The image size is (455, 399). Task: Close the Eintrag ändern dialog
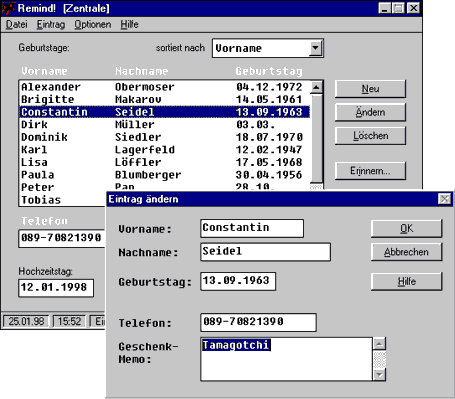(445, 199)
